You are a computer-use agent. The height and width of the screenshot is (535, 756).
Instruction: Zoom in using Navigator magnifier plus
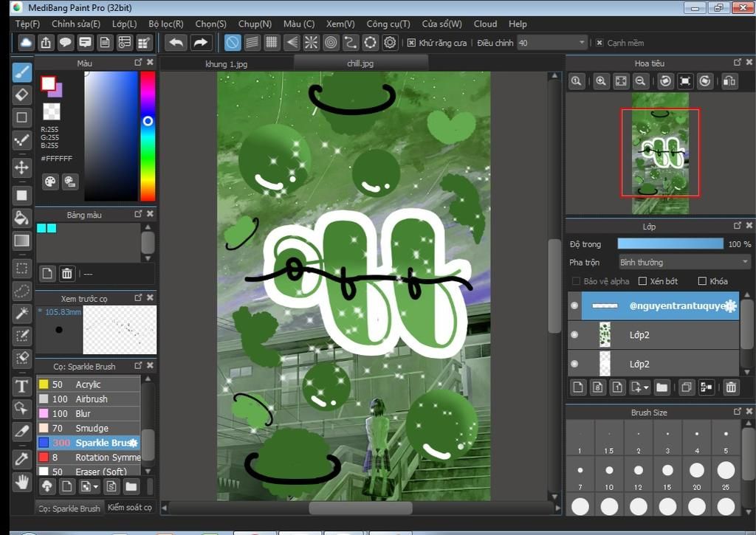point(601,81)
